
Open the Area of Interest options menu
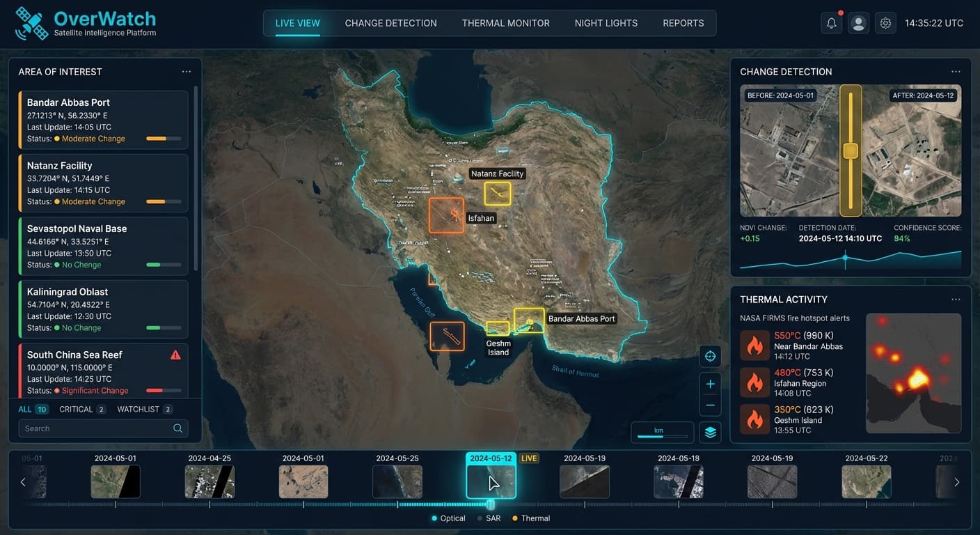(186, 71)
